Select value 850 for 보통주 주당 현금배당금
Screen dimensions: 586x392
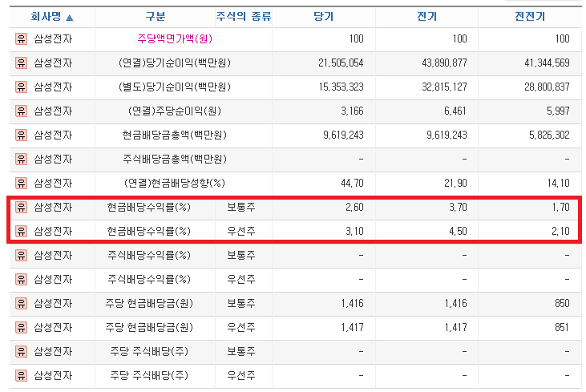click(x=562, y=304)
